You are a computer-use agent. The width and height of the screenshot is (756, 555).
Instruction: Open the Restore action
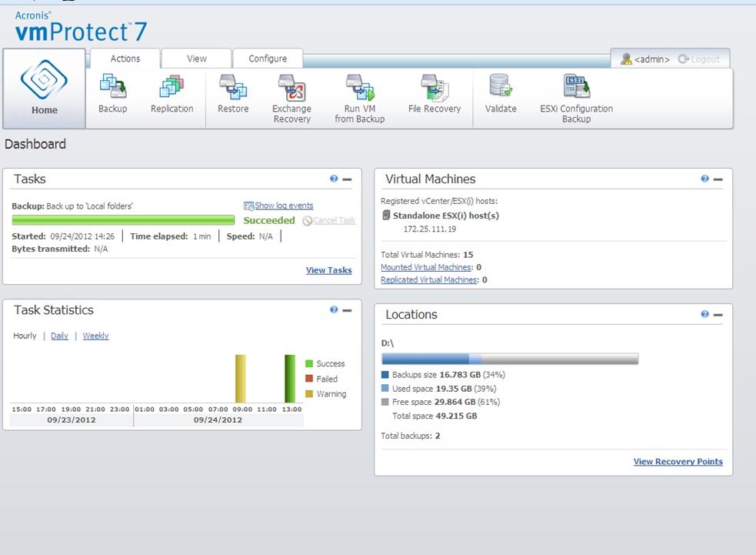(x=233, y=94)
